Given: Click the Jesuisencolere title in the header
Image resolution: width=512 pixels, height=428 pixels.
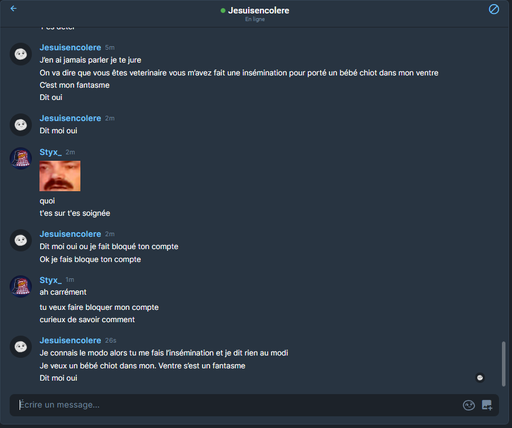Looking at the screenshot, I should click(x=259, y=11).
